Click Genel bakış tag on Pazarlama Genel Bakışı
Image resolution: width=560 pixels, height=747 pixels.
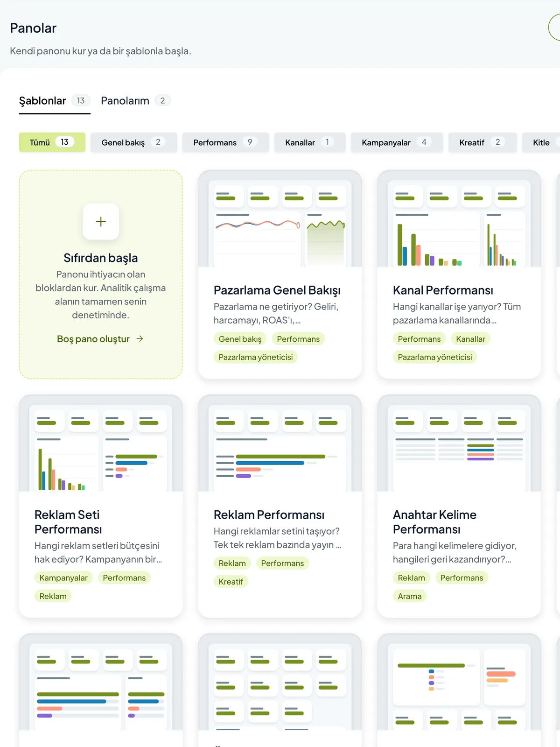pos(240,339)
